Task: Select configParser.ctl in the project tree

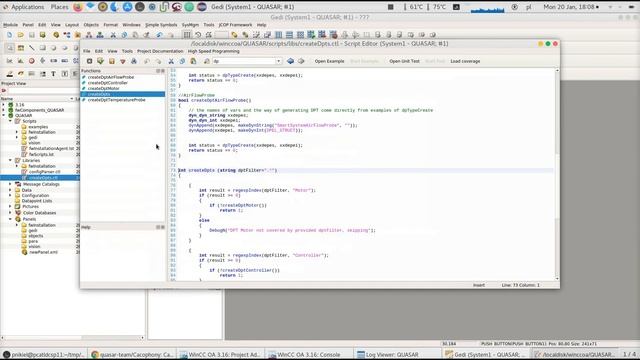Action: tap(44, 172)
